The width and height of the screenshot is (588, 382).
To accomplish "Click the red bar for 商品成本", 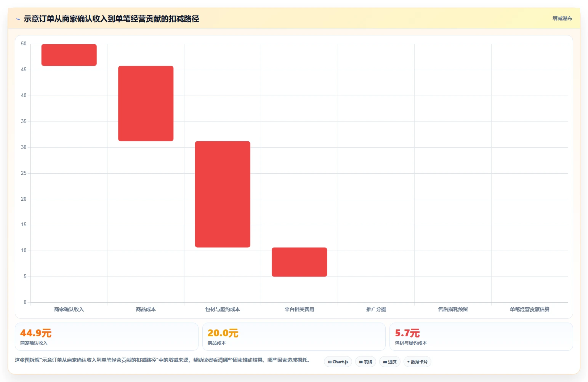I will tap(146, 104).
